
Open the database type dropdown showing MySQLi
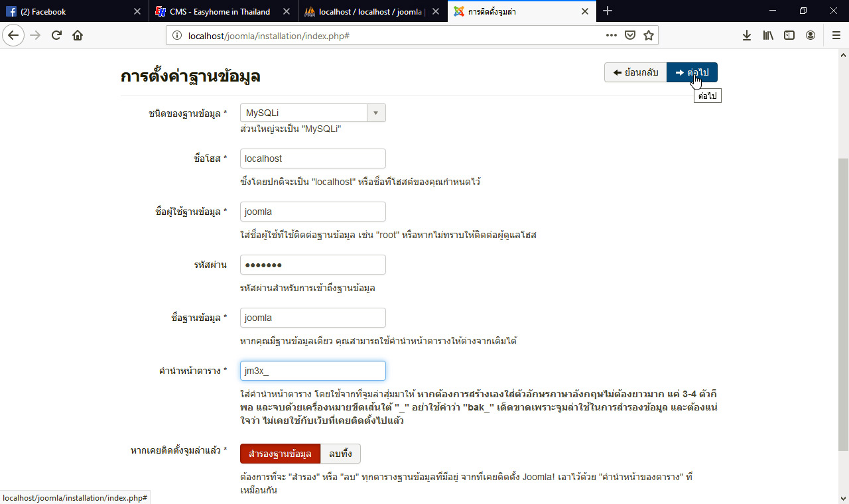375,112
